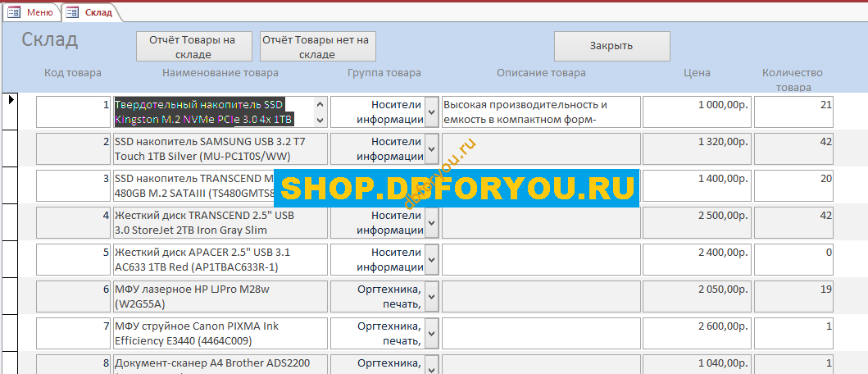868x374 pixels.
Task: Switch to the Меню tab
Action: [30, 12]
